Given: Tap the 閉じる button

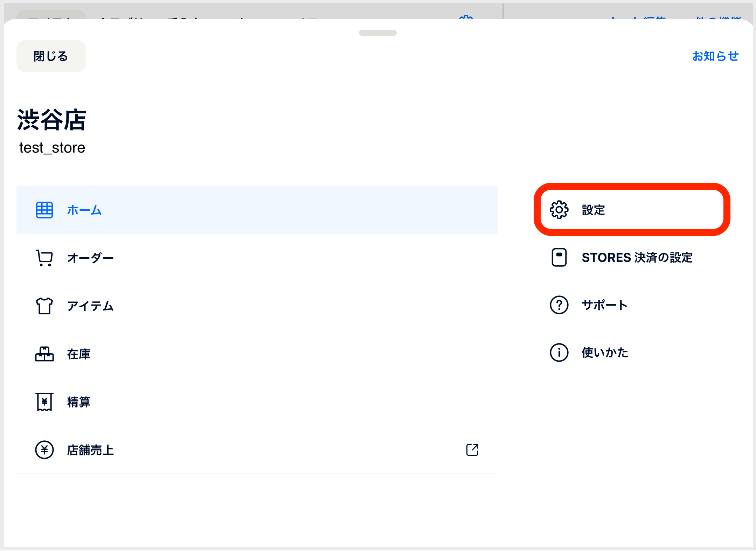Looking at the screenshot, I should tap(51, 56).
